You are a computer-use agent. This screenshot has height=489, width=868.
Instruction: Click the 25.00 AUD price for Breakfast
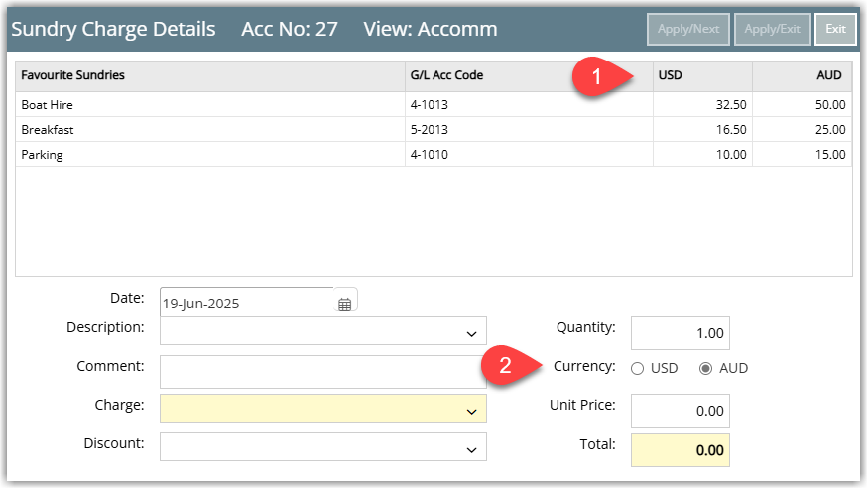(x=830, y=130)
